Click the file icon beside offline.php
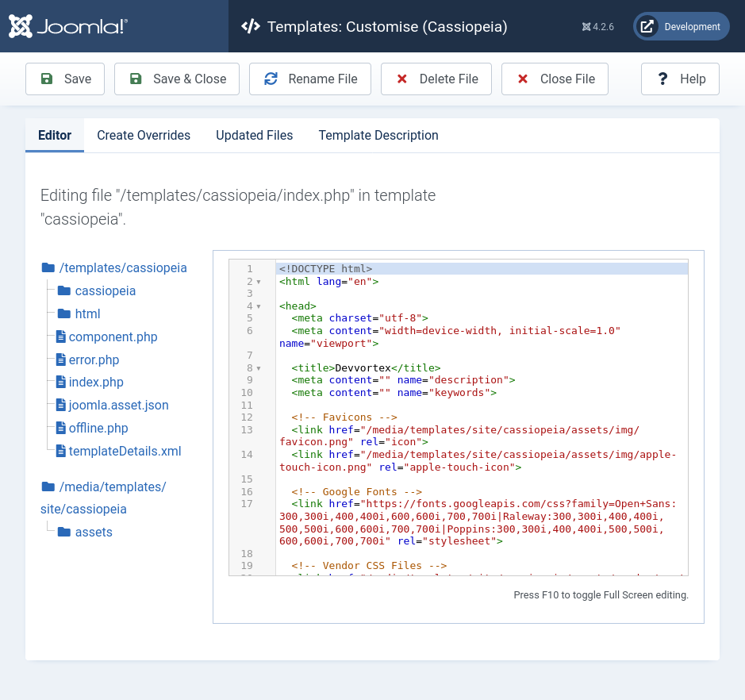This screenshot has height=700, width=745. pos(60,428)
